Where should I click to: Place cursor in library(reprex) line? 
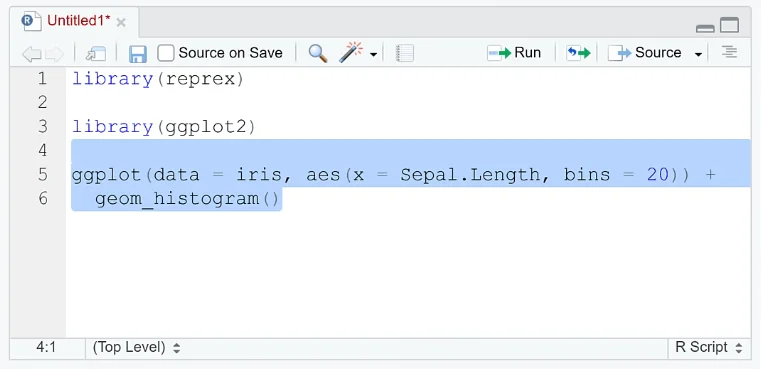158,79
